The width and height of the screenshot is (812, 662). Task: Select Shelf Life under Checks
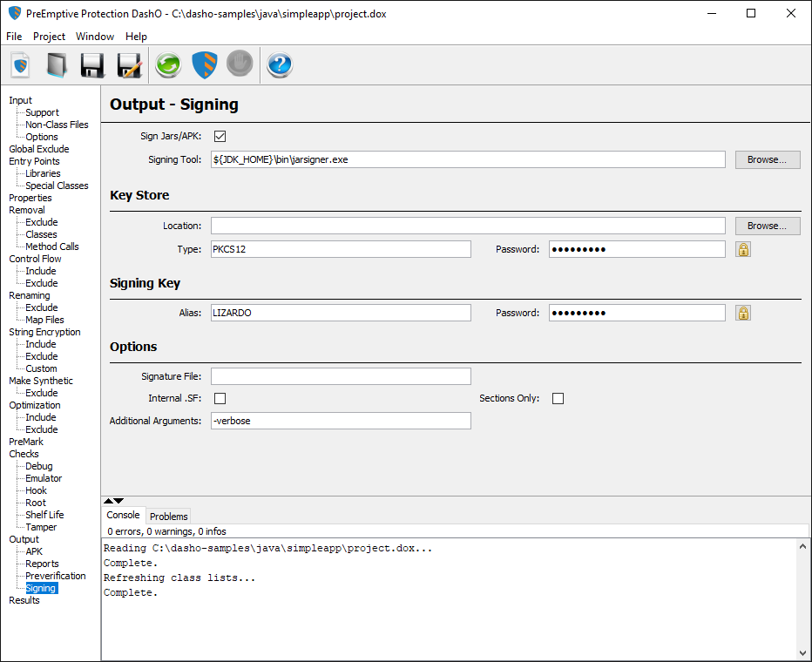(44, 515)
